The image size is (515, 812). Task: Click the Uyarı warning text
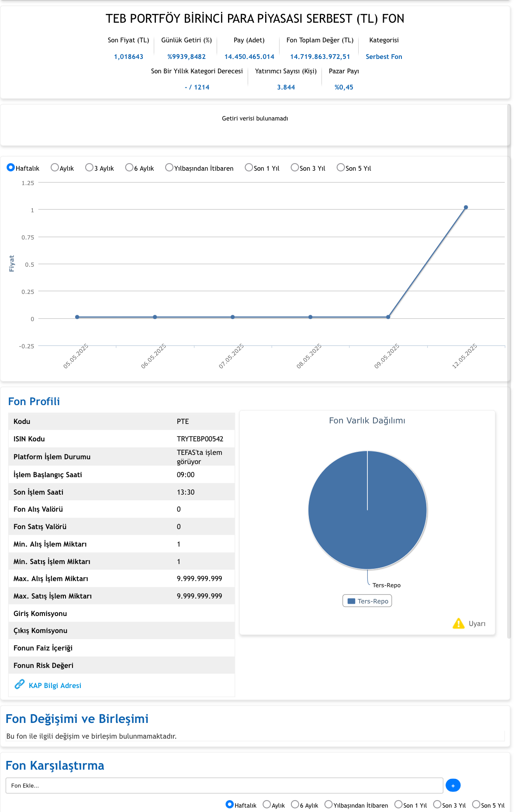pos(477,623)
